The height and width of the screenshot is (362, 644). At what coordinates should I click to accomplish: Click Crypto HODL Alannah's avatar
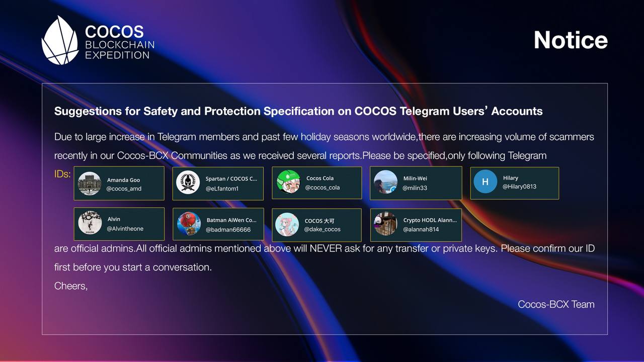coord(385,224)
